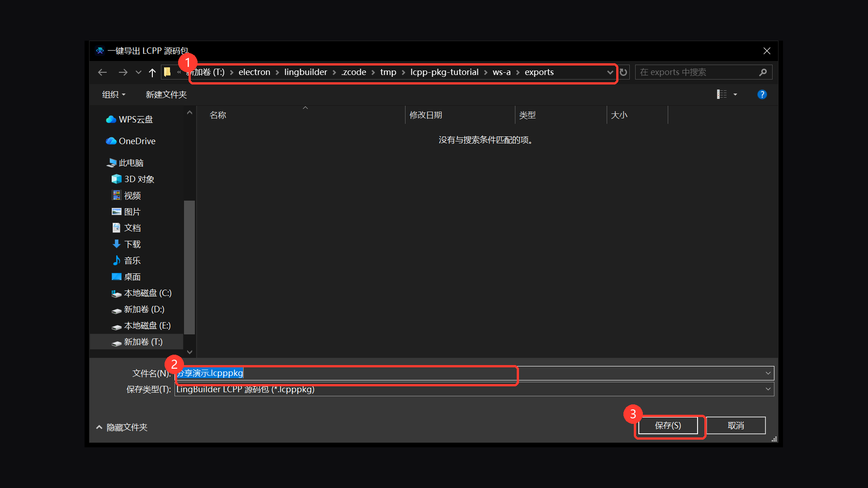Open the 组织 menu
Image resolution: width=868 pixels, height=488 pixels.
(x=113, y=94)
